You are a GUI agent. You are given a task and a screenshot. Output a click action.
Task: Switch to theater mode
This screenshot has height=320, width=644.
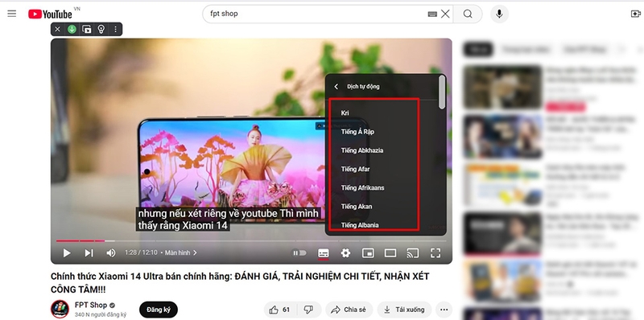click(x=390, y=253)
